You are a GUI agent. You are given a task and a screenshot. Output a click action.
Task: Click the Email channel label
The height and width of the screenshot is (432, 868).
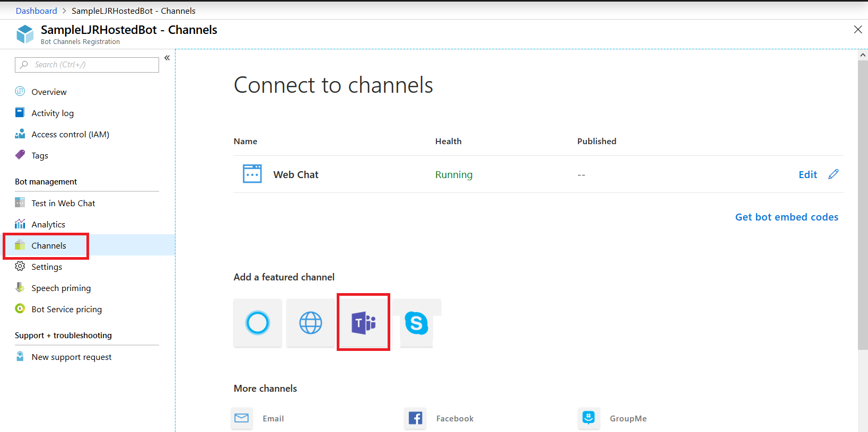(273, 418)
